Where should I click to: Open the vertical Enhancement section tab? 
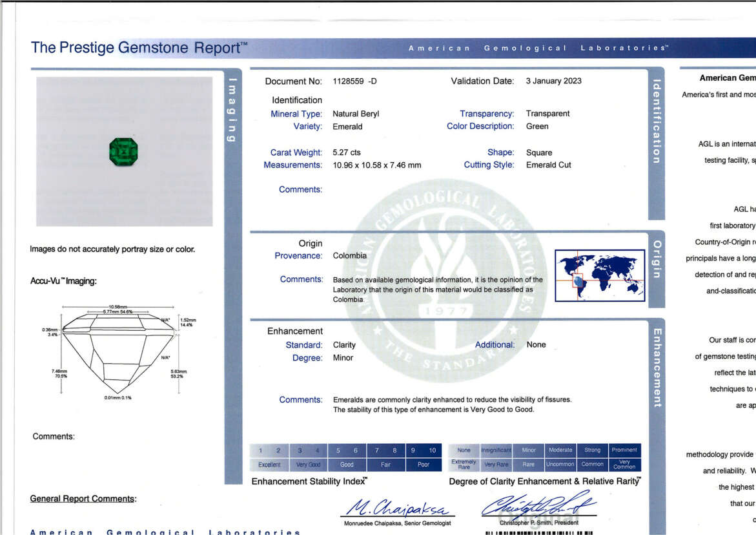(x=656, y=368)
